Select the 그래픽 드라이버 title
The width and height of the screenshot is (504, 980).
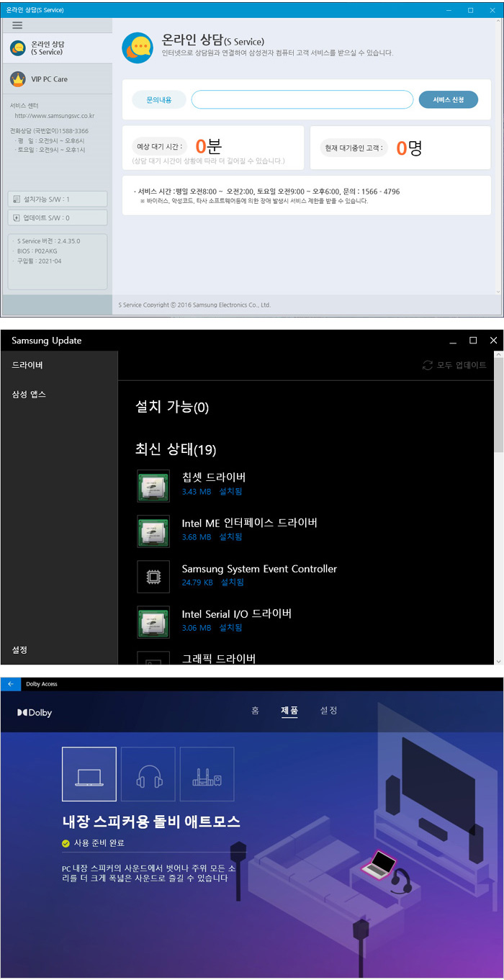[219, 658]
